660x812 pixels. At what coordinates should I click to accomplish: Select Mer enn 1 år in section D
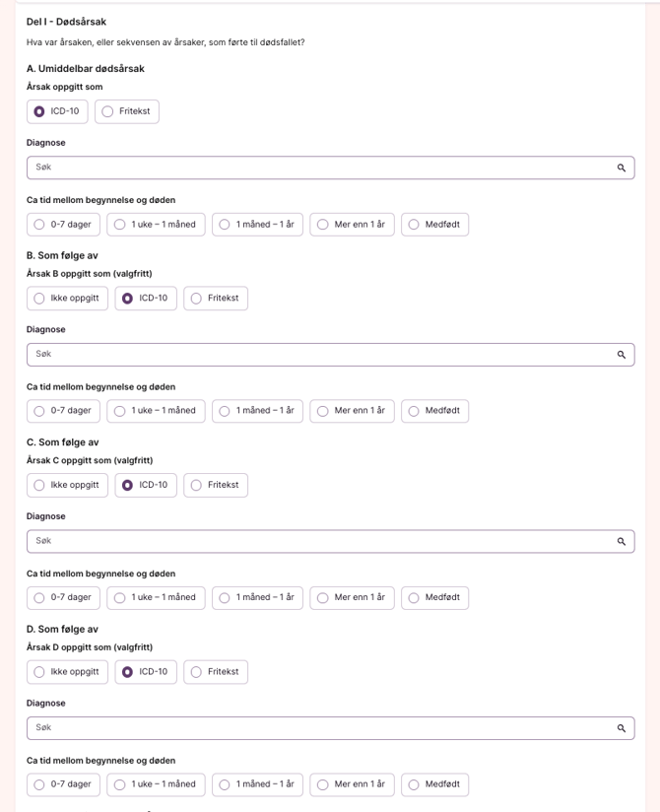(323, 784)
